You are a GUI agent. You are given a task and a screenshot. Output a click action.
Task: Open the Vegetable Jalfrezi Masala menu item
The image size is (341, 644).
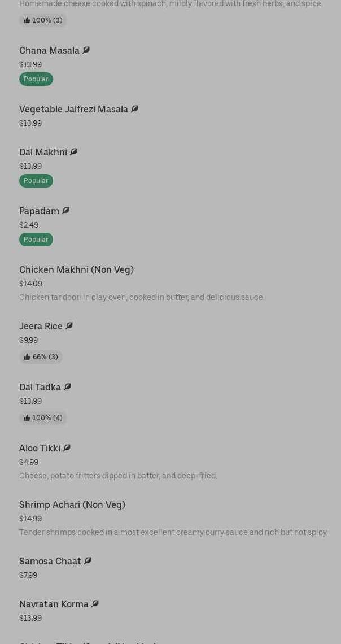(73, 110)
